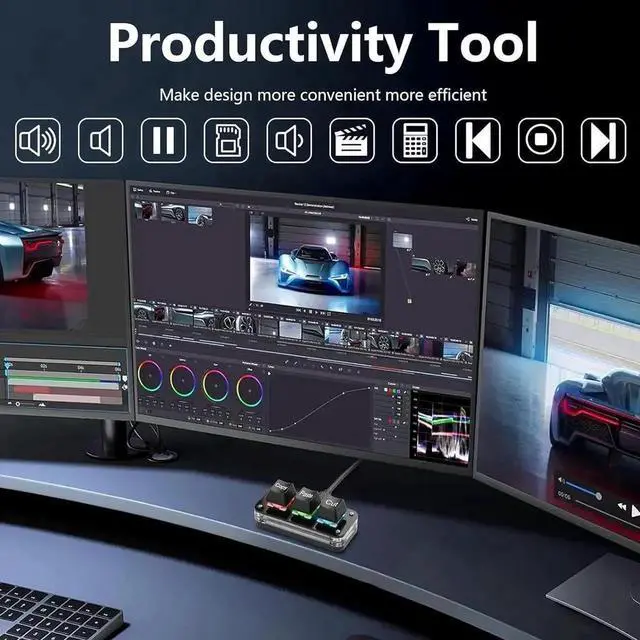The image size is (640, 640).
Task: Click the skip-to-previous track icon
Action: 478,141
